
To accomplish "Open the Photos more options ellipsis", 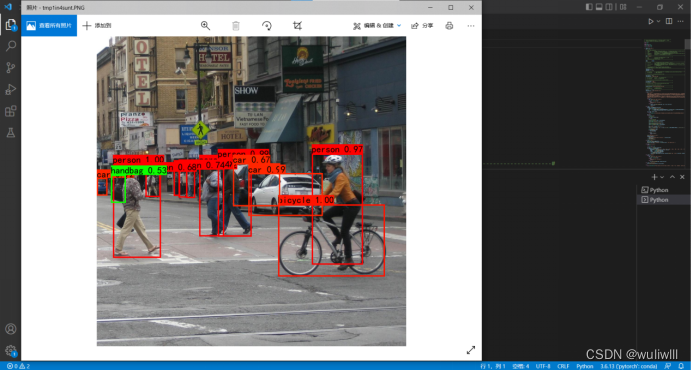I will coord(471,26).
